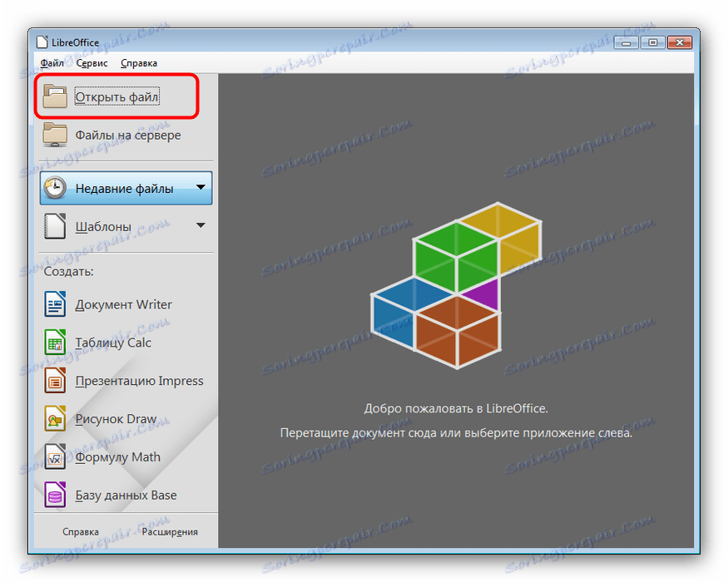
Task: Create a new Базу данных Base
Action: (x=126, y=496)
